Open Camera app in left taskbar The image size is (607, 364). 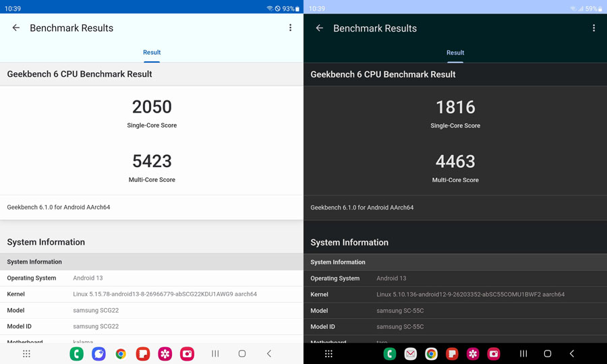coord(187,354)
